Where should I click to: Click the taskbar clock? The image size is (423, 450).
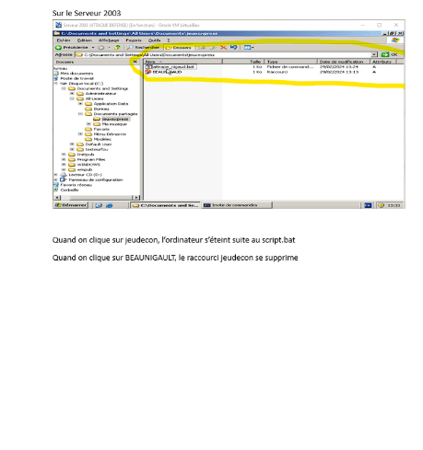[x=394, y=205]
